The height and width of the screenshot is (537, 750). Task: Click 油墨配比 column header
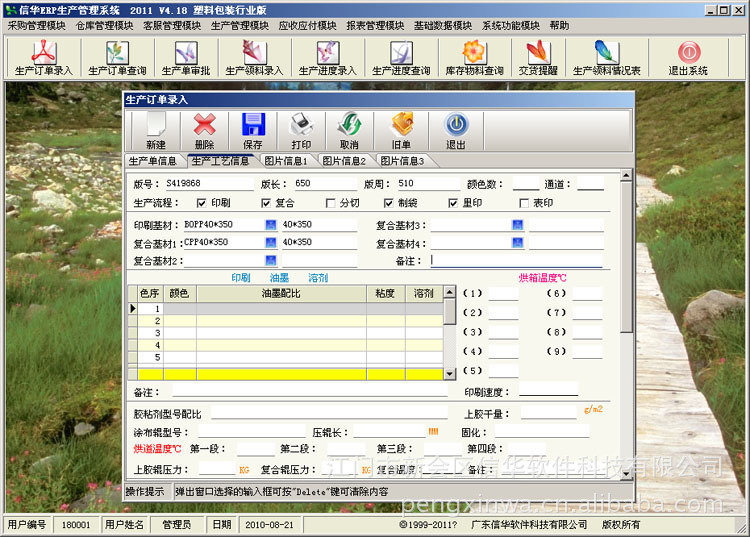[281, 294]
